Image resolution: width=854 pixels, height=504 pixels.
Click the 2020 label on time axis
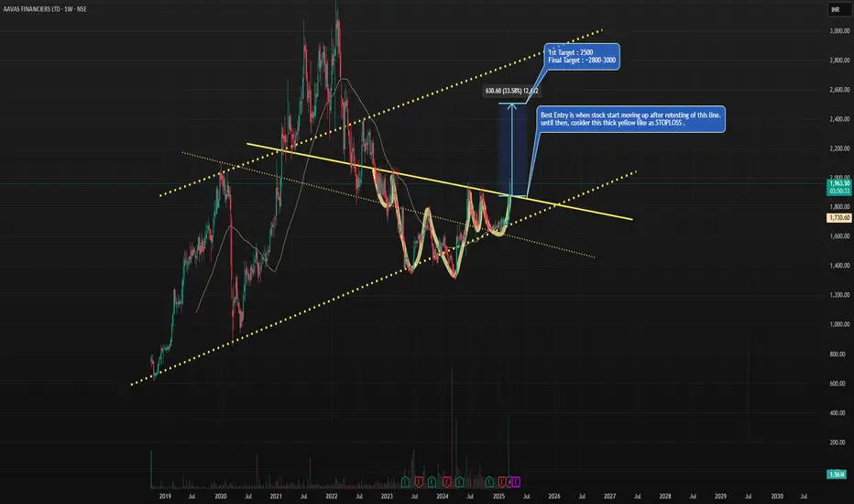point(221,497)
